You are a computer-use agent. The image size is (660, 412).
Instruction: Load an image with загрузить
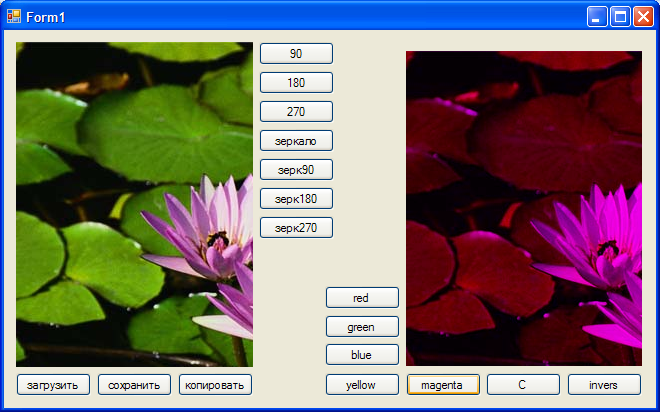coord(53,385)
